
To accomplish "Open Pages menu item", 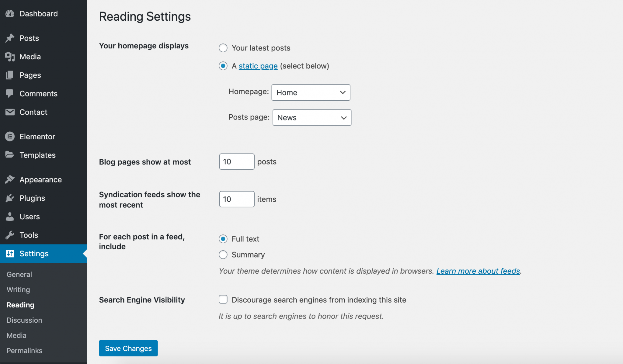I will tap(44, 75).
